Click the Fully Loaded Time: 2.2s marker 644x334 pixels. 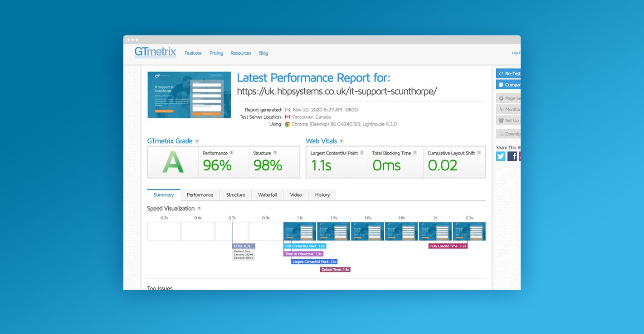click(x=448, y=246)
